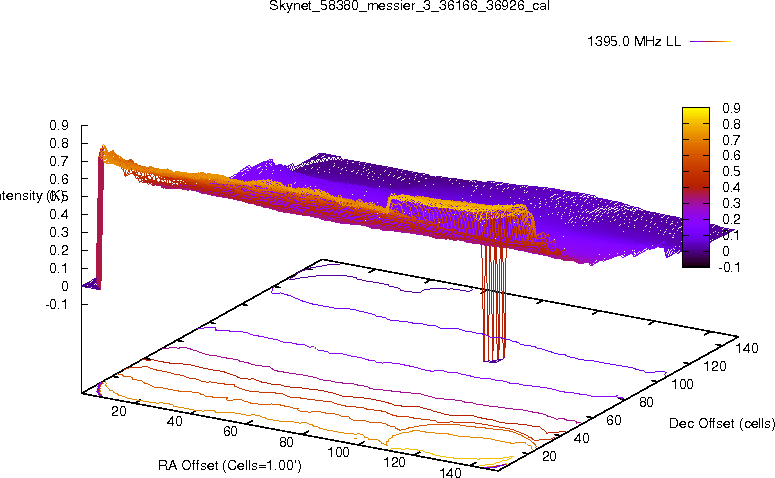Click the 0.1 tick on the intensity axis

tap(58, 268)
